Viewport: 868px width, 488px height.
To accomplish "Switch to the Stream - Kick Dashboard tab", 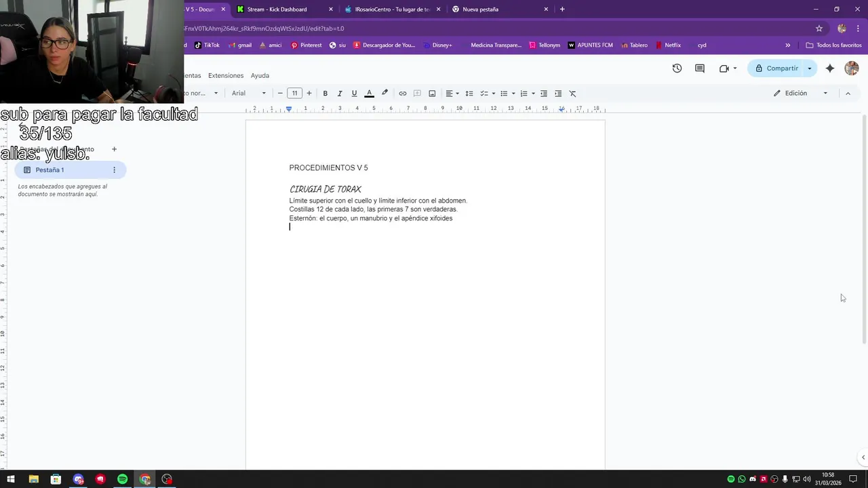I will [x=284, y=9].
